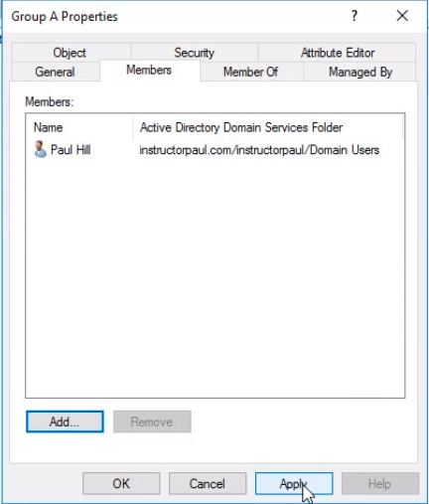Click the Paul Hill user icon
The height and width of the screenshot is (504, 429).
[x=40, y=149]
